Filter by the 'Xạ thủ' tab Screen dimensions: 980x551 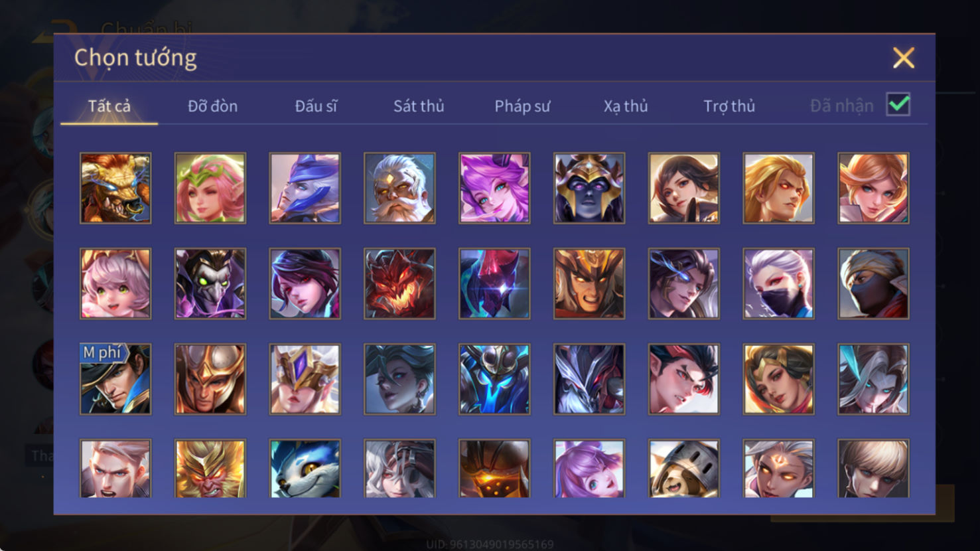tap(626, 106)
